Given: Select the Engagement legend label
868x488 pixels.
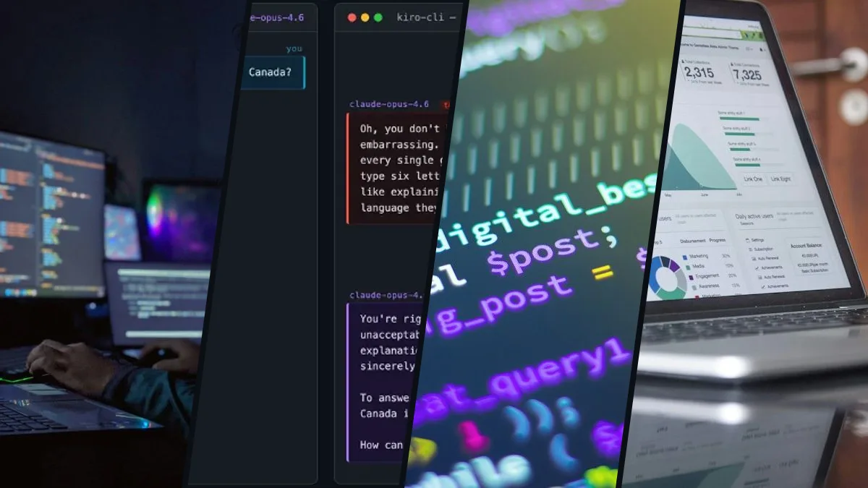Looking at the screenshot, I should click(x=707, y=275).
